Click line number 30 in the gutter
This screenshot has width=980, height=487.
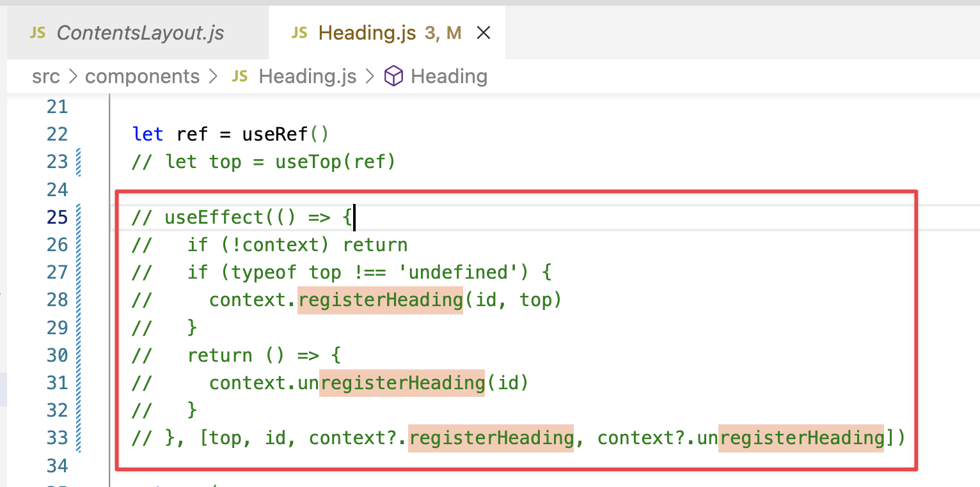coord(58,355)
